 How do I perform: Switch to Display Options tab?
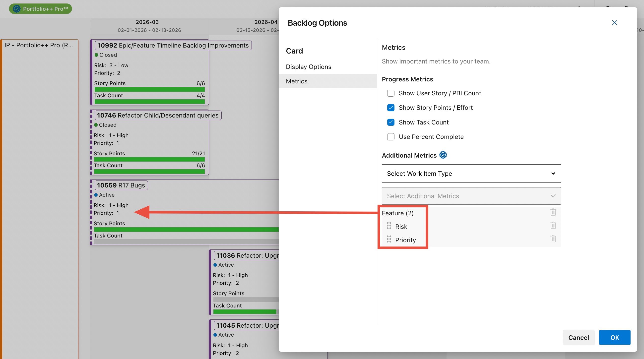309,67
